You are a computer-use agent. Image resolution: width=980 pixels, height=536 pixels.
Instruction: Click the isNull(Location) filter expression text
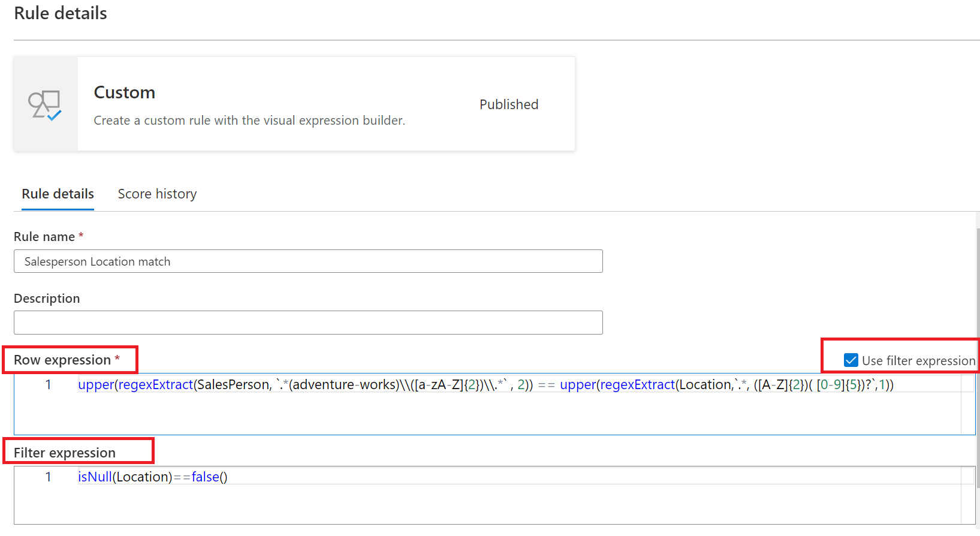(153, 477)
